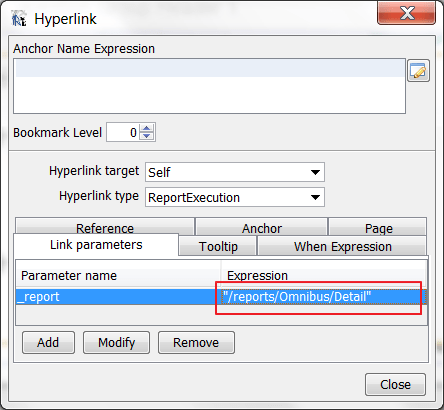Open the Hyperlink target dropdown
The height and width of the screenshot is (410, 444).
pos(235,172)
